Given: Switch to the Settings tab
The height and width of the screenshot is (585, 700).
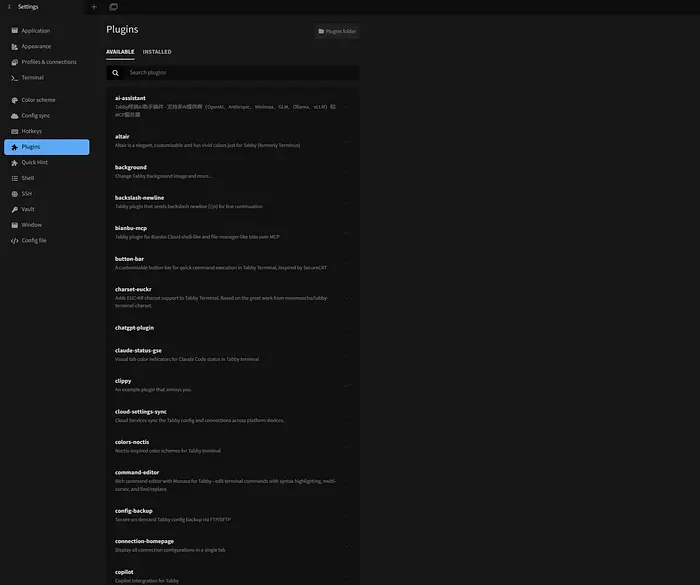Looking at the screenshot, I should 42,7.
